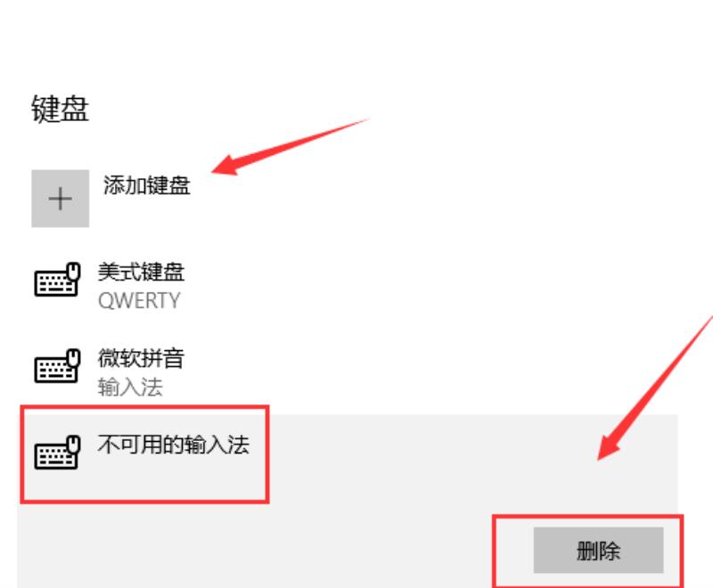The image size is (713, 588).
Task: Click the 不可用的输入法 keyboard icon
Action: tap(57, 452)
